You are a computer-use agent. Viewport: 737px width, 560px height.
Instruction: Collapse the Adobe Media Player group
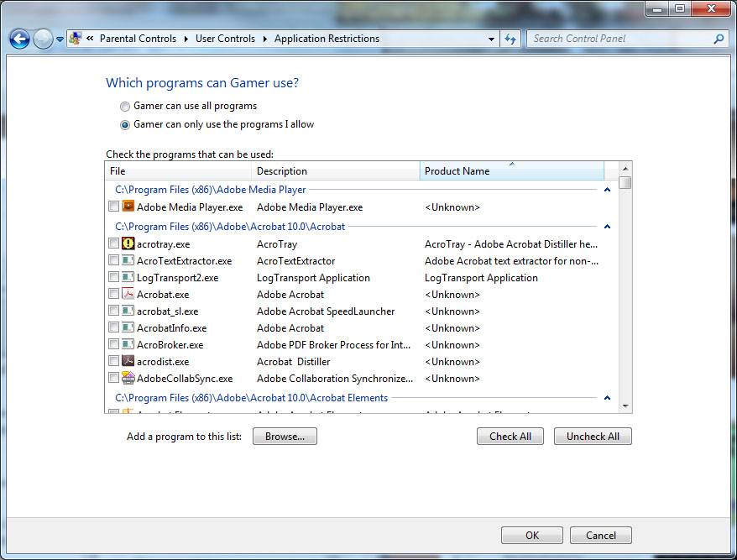(607, 190)
